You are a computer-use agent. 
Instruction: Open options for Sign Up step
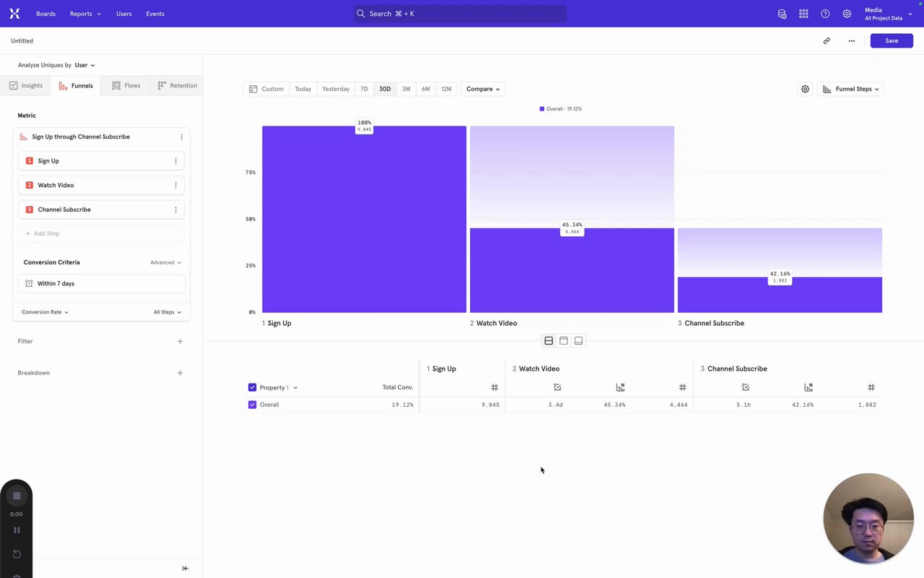(x=175, y=161)
